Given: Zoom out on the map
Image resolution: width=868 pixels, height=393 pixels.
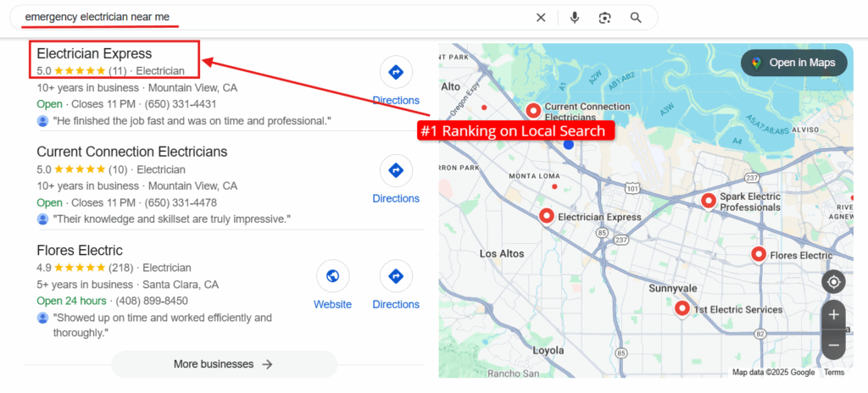Looking at the screenshot, I should [833, 346].
